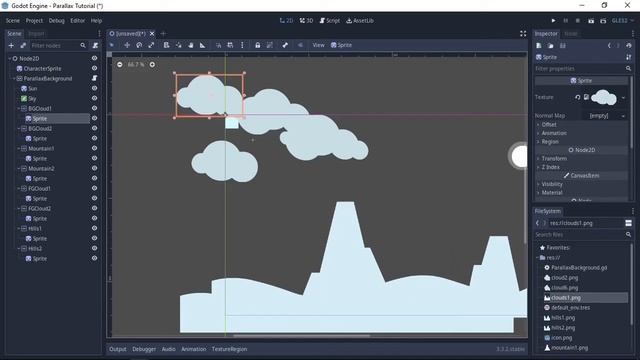Toggle FileSystem split view mode

coord(628,223)
